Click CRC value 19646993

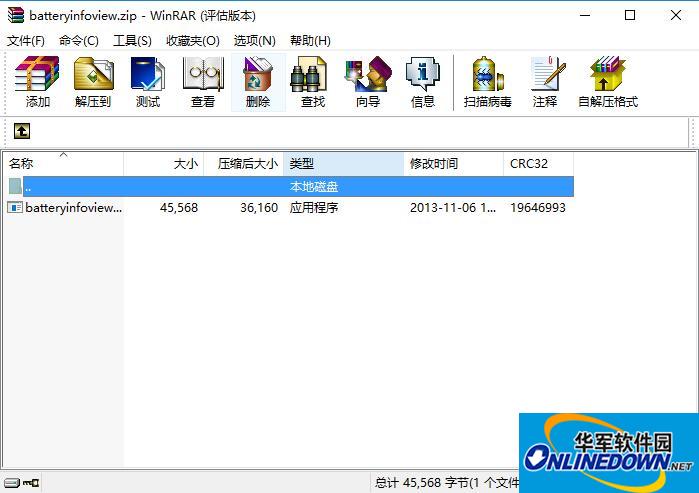(x=538, y=208)
